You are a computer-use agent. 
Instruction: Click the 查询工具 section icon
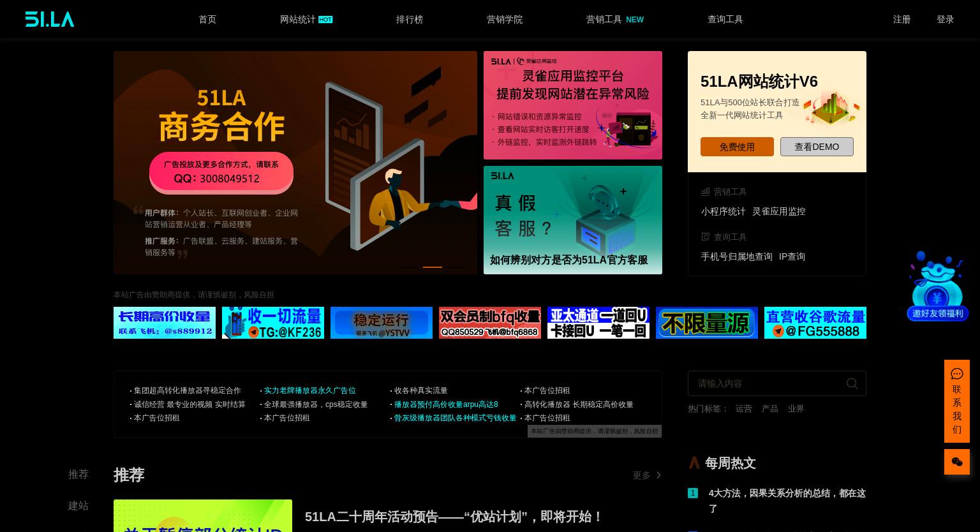tap(705, 237)
